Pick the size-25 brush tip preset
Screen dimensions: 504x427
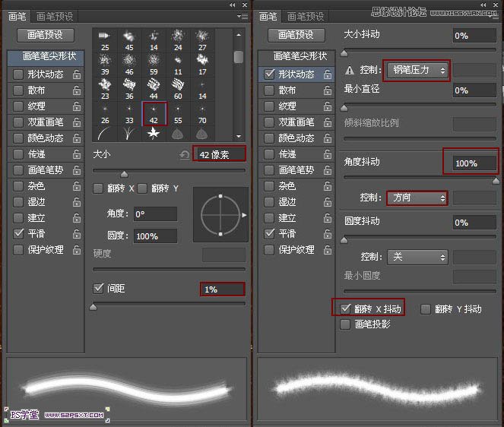(105, 40)
